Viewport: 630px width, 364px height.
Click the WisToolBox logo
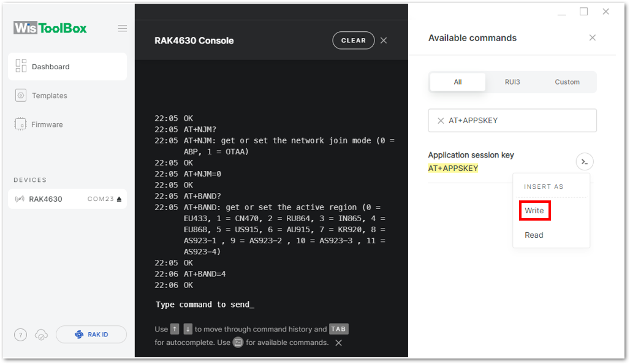[x=50, y=28]
